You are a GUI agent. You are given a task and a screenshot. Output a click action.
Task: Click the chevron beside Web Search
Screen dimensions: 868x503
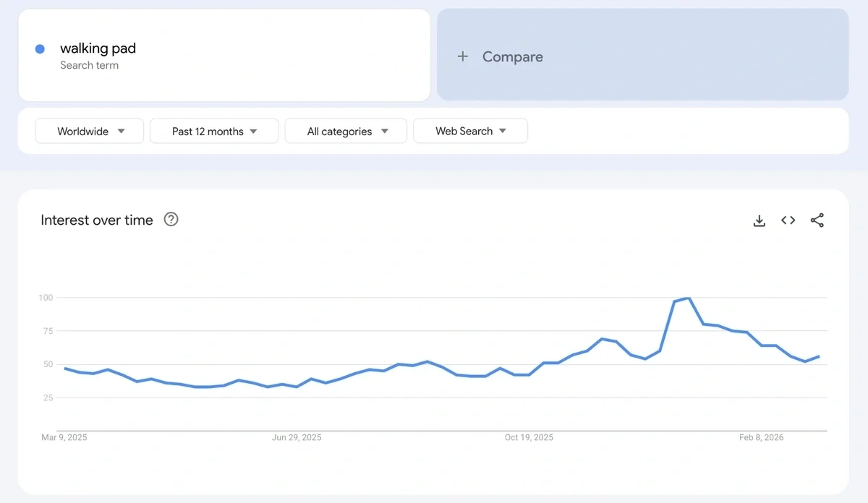click(502, 131)
